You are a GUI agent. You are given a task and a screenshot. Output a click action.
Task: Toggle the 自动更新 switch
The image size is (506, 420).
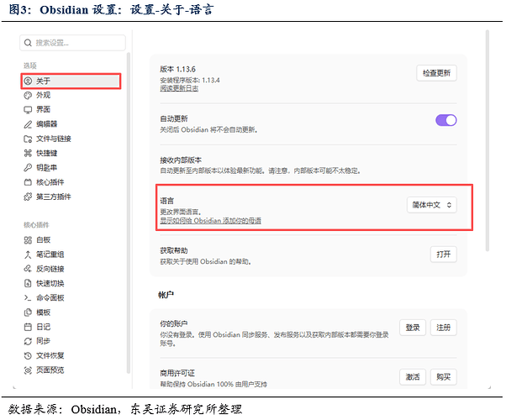click(446, 120)
